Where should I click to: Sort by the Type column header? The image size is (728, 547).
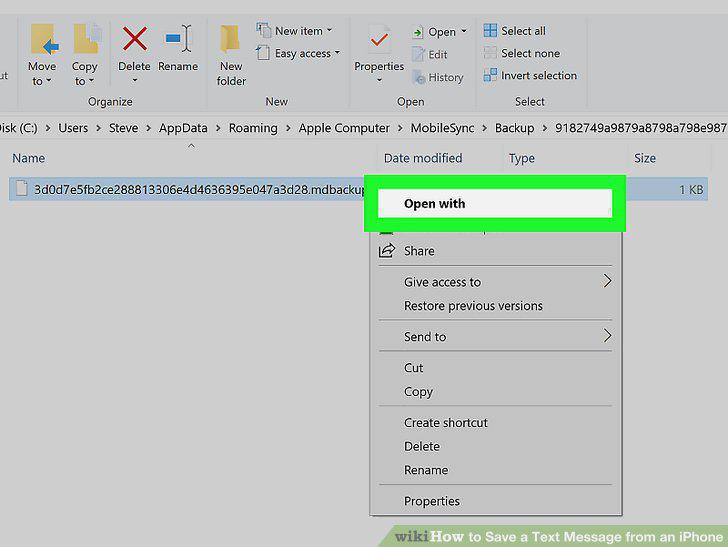point(521,158)
